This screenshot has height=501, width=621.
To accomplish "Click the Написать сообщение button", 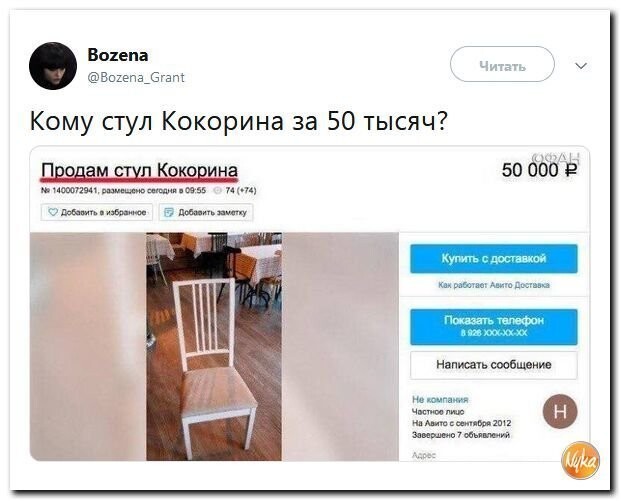I will pyautogui.click(x=494, y=365).
